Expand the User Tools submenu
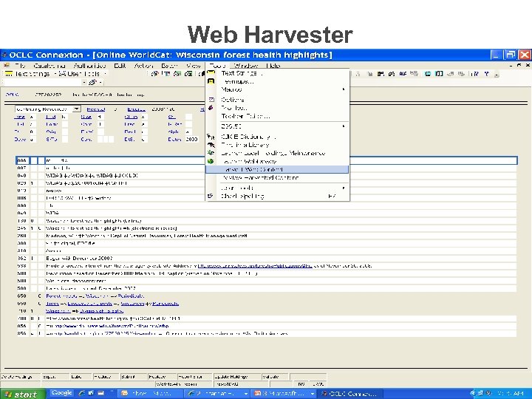Viewport: 532px width, 399px height. [x=277, y=188]
